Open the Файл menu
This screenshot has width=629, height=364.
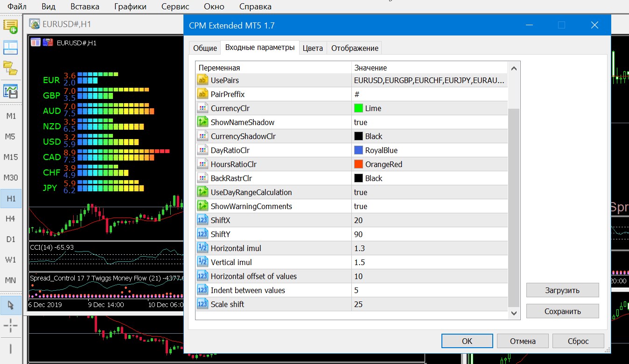click(x=17, y=7)
